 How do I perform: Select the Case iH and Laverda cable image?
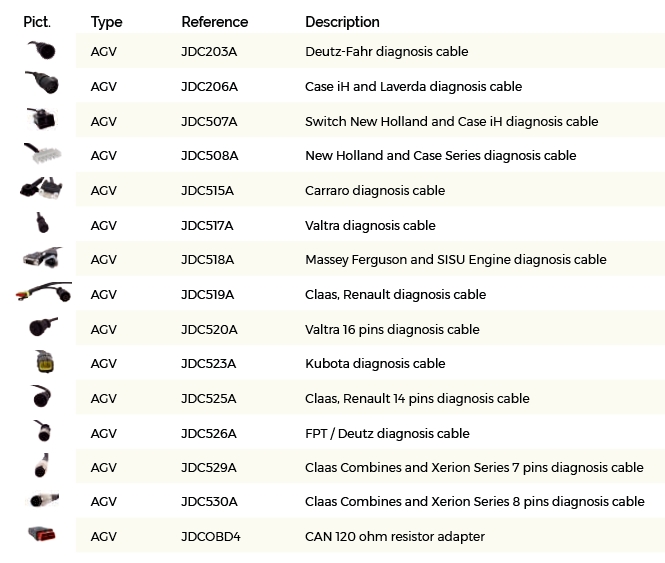click(x=42, y=82)
